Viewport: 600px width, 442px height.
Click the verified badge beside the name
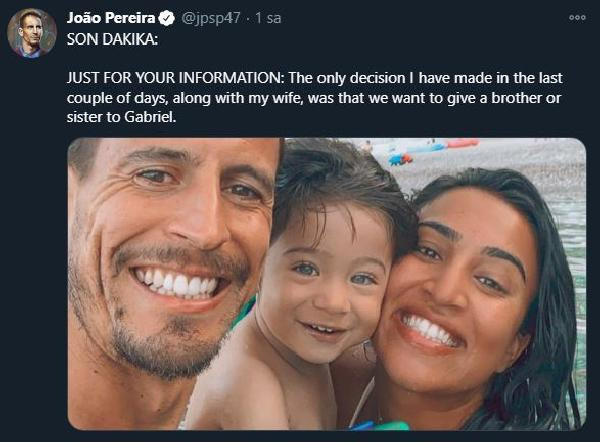point(165,18)
